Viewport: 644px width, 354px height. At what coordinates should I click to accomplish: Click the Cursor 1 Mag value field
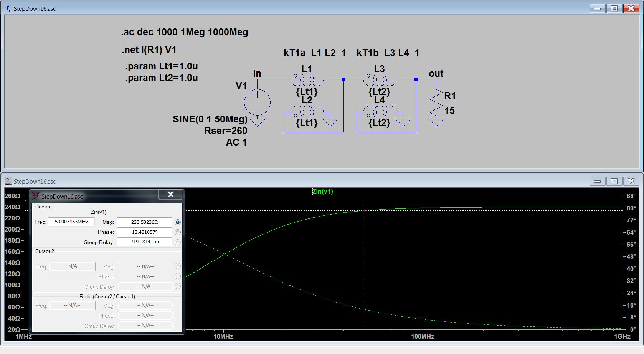[145, 222]
